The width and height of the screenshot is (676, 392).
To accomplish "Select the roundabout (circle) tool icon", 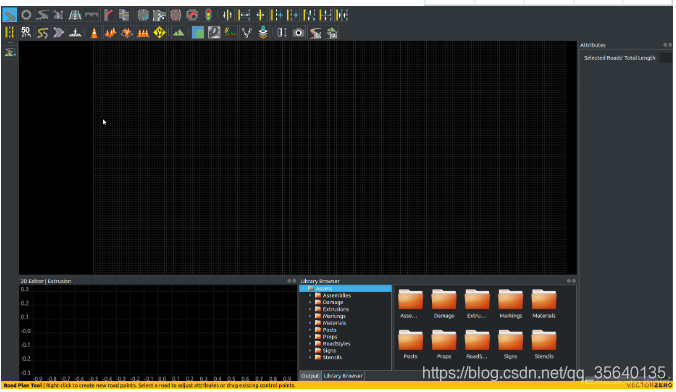I will (x=26, y=15).
